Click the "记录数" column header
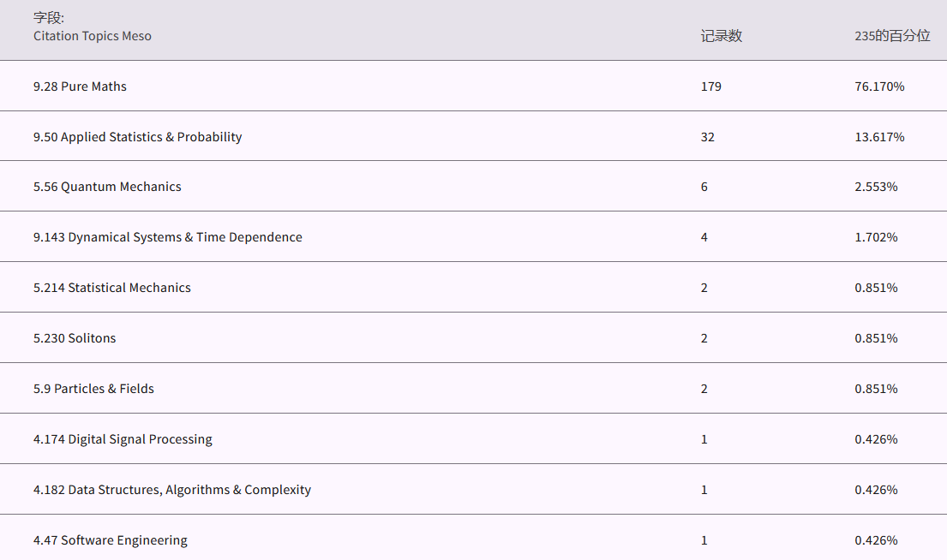The width and height of the screenshot is (947, 560). (x=721, y=36)
